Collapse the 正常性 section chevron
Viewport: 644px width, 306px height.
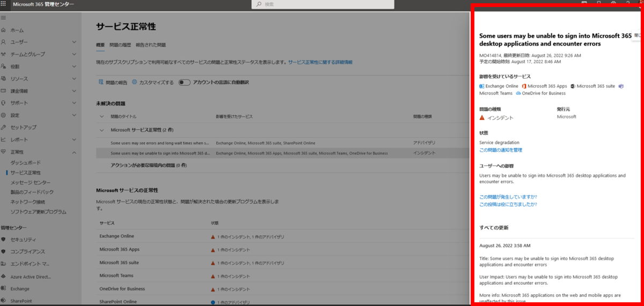pos(74,152)
